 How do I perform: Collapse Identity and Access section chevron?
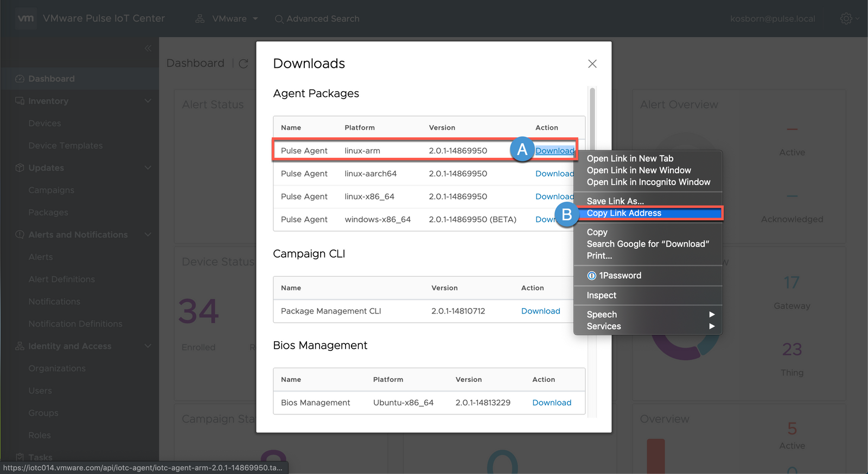[148, 346]
